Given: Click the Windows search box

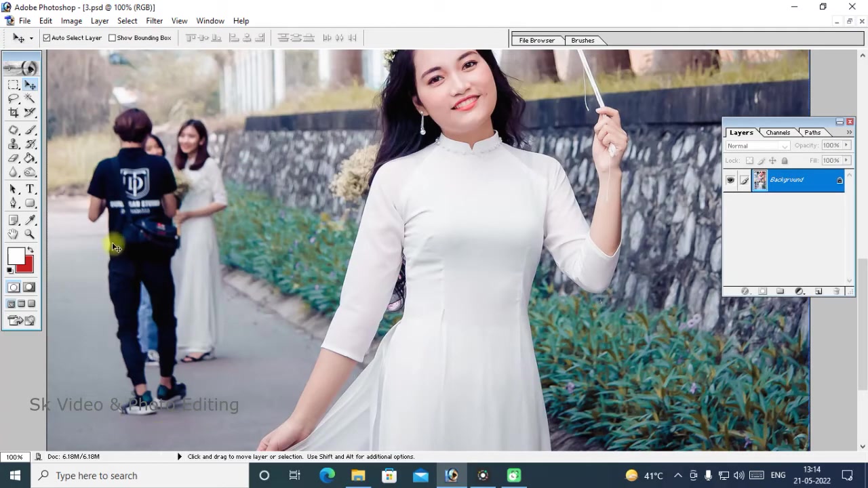Looking at the screenshot, I should pos(139,475).
